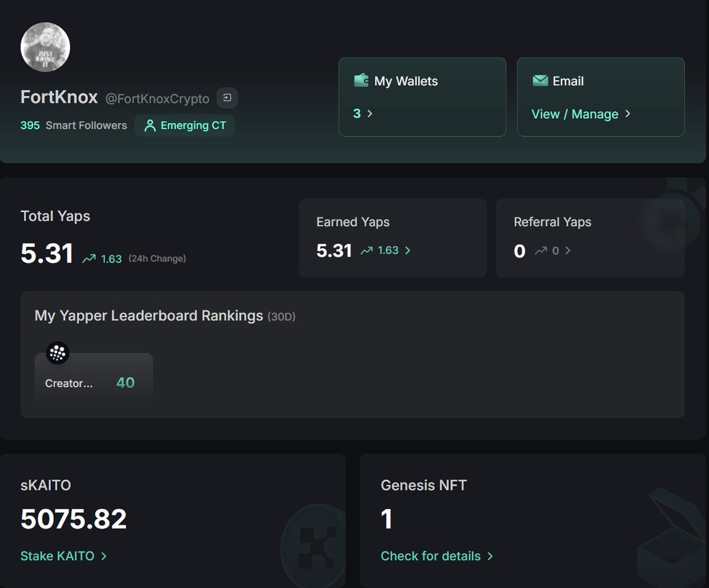Click the Earned Yaps heading
The image size is (709, 588).
pos(353,222)
